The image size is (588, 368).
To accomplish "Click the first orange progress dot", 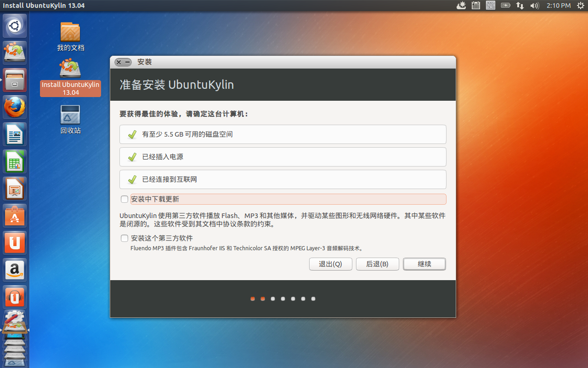I will click(x=253, y=299).
